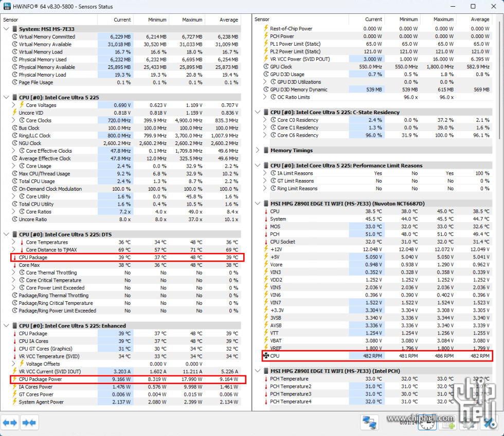Image resolution: width=504 pixels, height=436 pixels.
Task: Click lightning icon beside VBAT
Action: coord(266,340)
